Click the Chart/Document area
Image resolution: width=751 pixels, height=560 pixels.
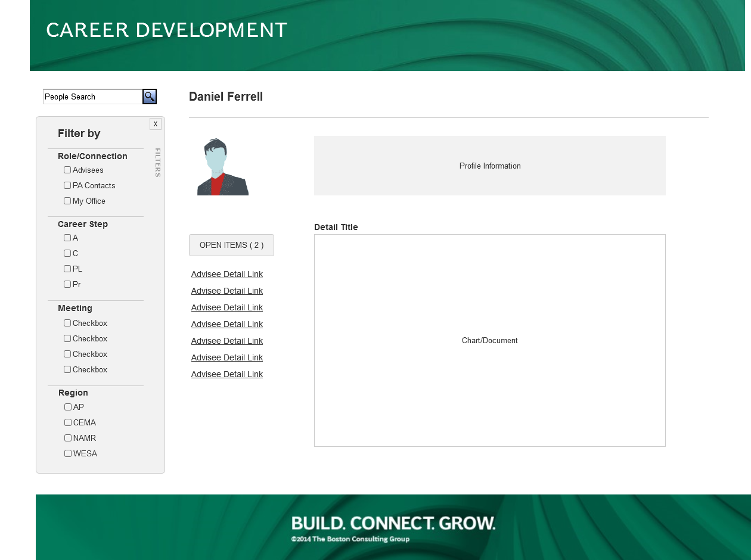(x=490, y=340)
